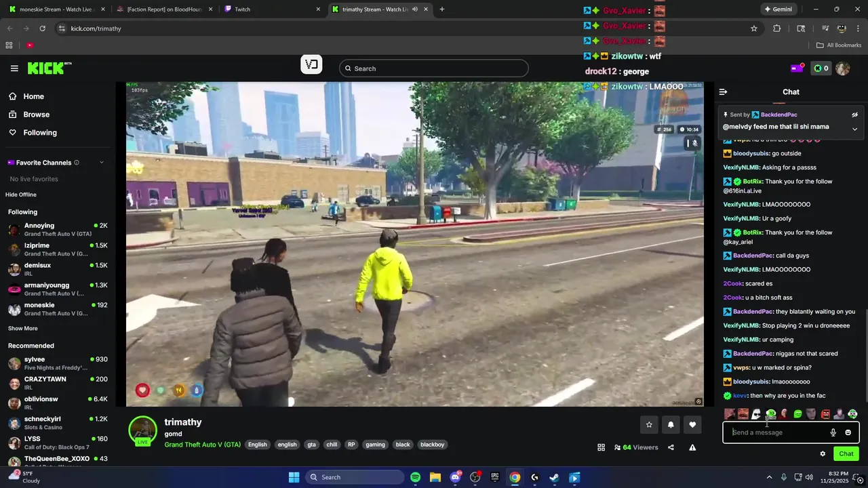The width and height of the screenshot is (868, 488).
Task: Show hidden system tray icons chevron
Action: (x=769, y=477)
